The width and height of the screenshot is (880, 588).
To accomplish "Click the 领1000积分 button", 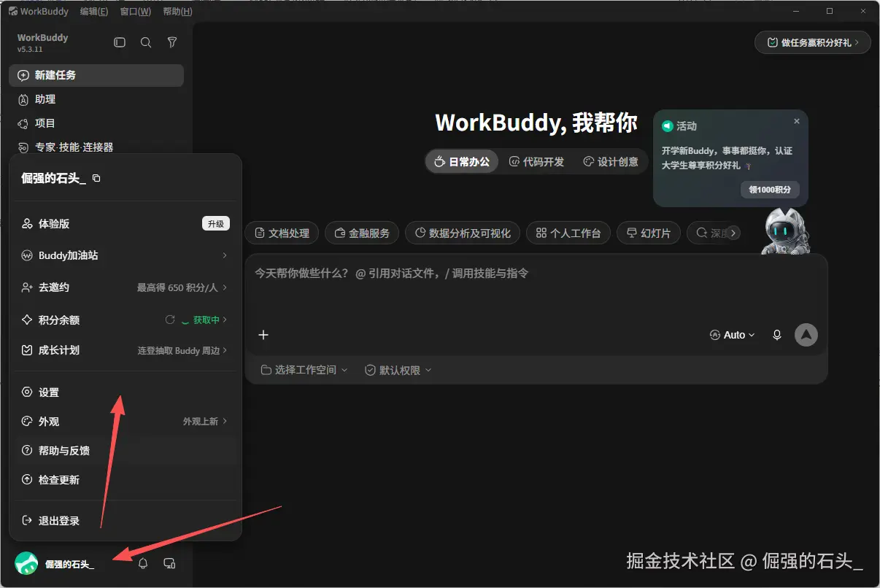I will (x=770, y=190).
